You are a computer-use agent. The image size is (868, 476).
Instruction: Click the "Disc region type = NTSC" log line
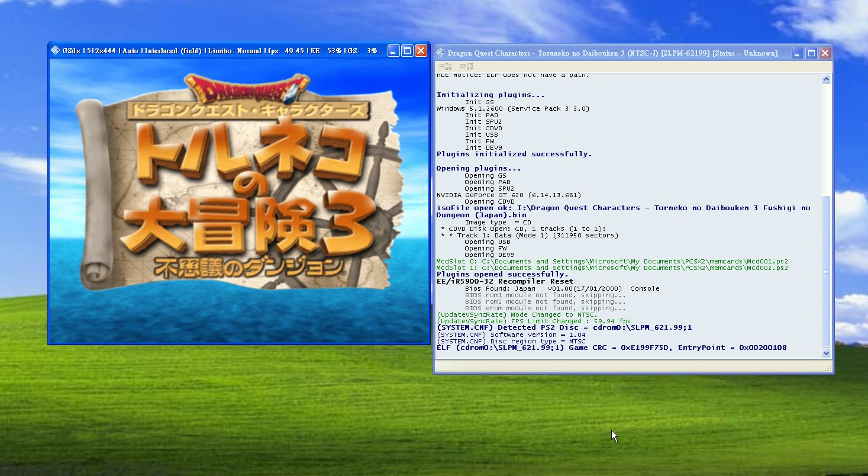pyautogui.click(x=511, y=342)
